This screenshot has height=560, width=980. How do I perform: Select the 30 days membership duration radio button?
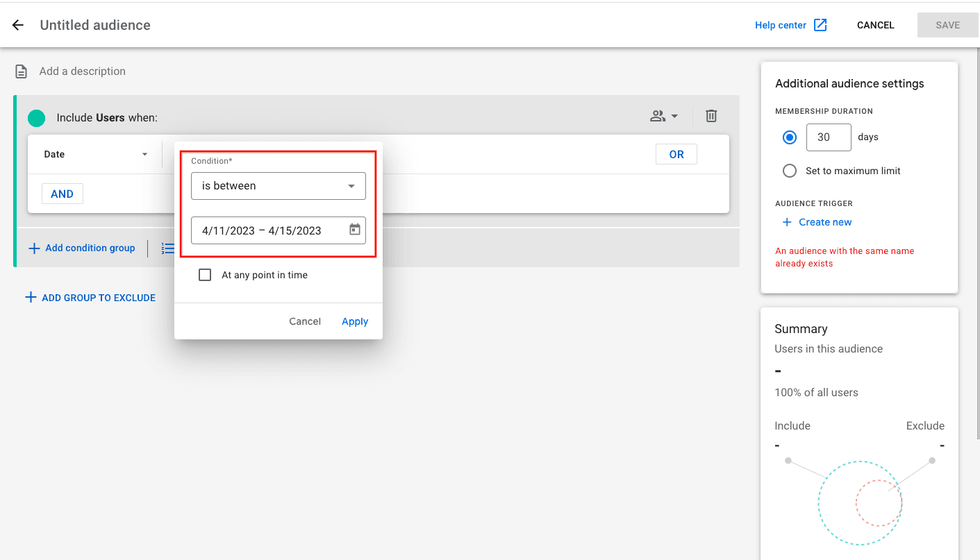point(789,137)
